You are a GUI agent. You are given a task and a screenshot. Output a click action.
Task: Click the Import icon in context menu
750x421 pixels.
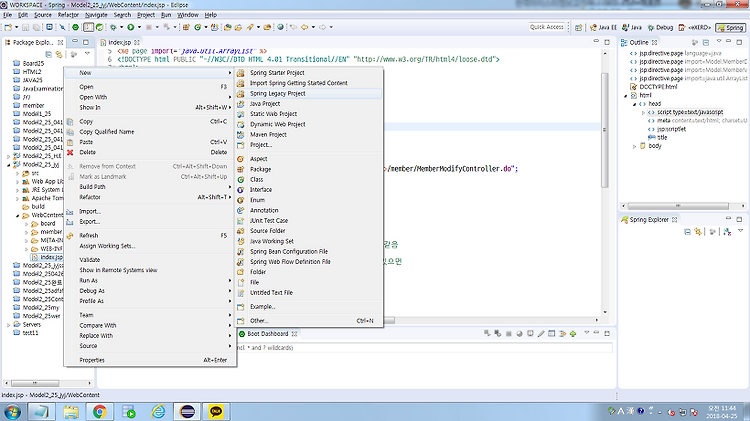tap(70, 211)
